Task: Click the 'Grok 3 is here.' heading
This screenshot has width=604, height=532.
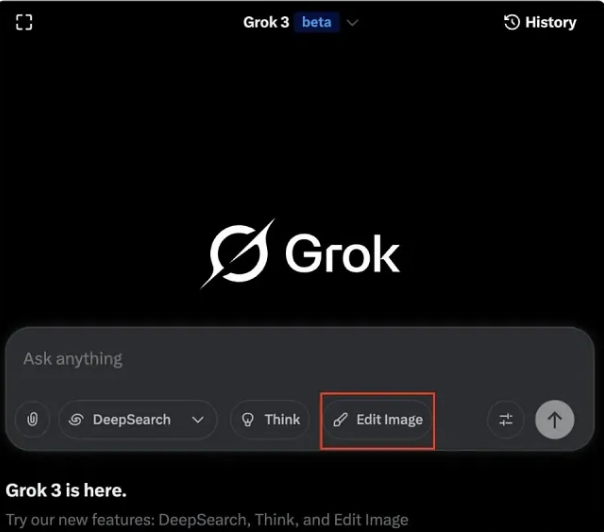Action: 66,490
